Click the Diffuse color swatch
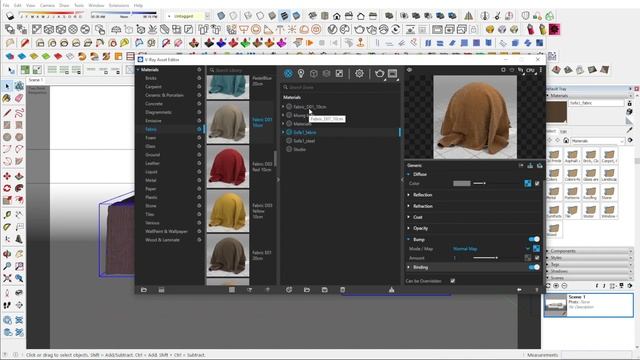 [462, 184]
